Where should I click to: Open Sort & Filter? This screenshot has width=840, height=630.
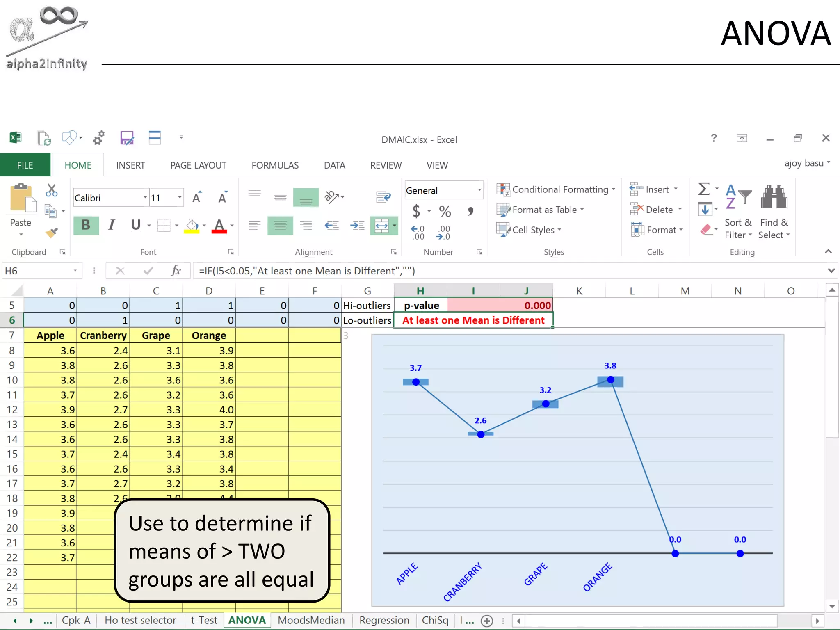click(738, 211)
